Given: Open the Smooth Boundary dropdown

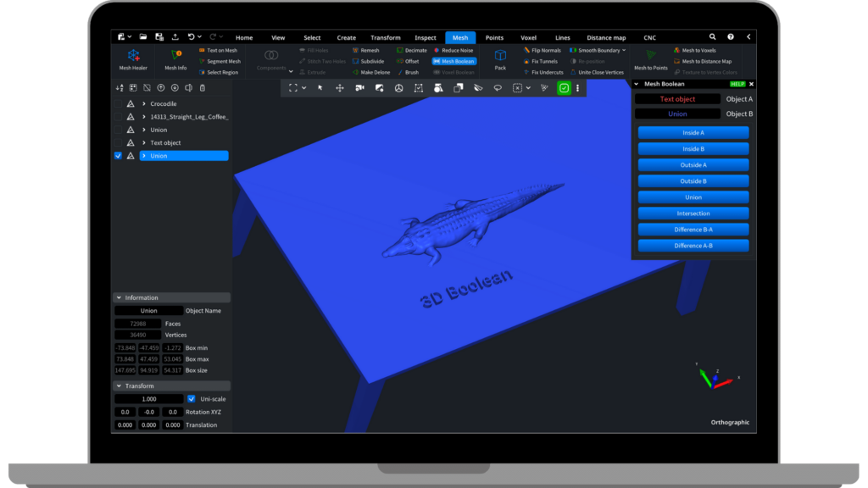Looking at the screenshot, I should pyautogui.click(x=625, y=50).
